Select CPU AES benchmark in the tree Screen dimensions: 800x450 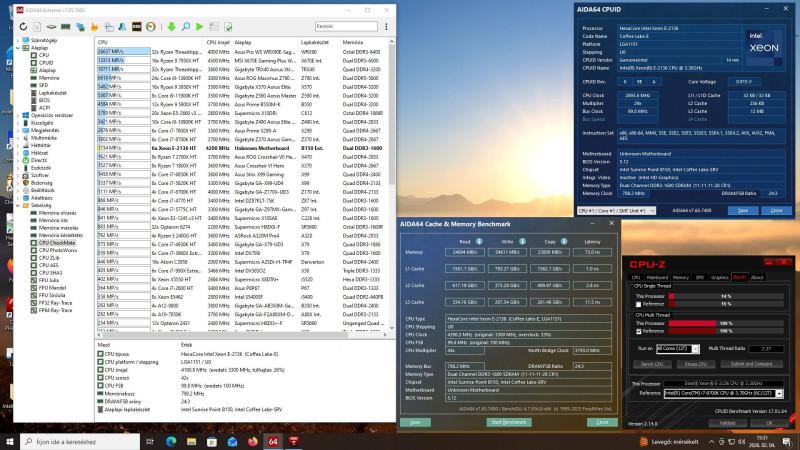(49, 265)
